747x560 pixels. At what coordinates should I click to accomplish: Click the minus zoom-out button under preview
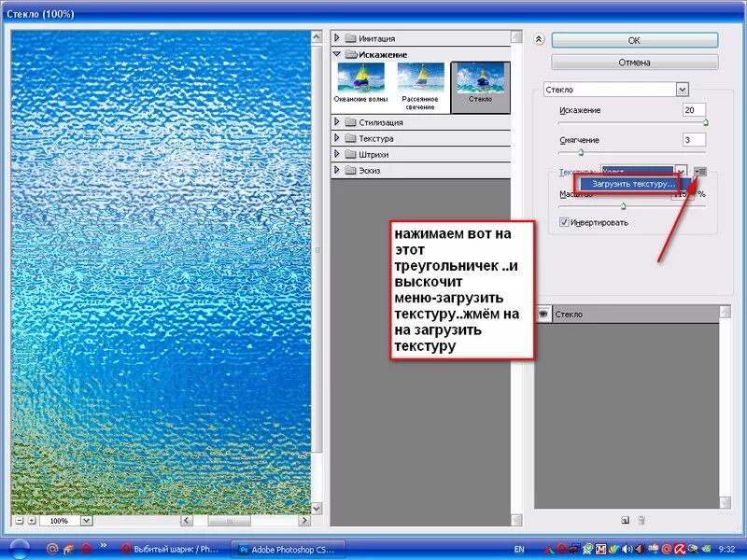[x=19, y=521]
